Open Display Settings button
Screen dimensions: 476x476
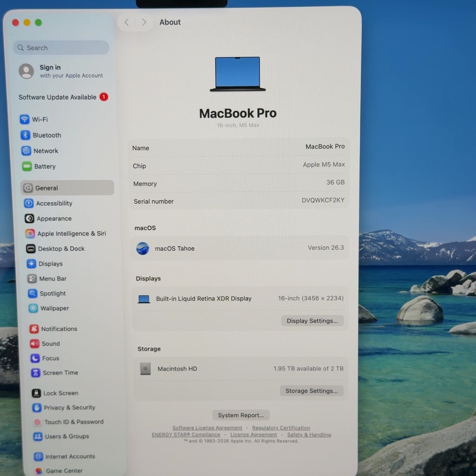coord(312,321)
